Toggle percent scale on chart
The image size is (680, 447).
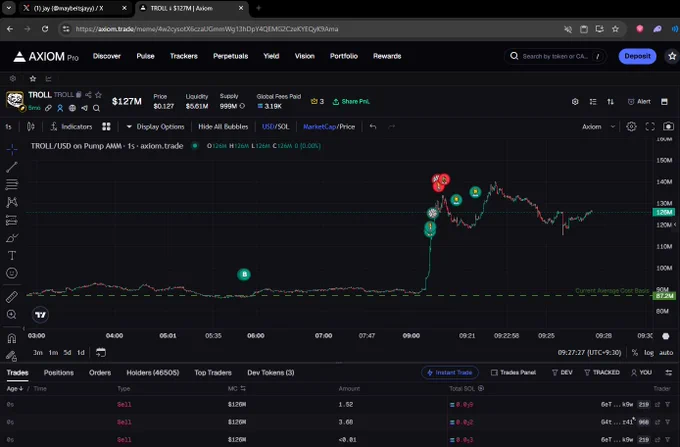634,353
